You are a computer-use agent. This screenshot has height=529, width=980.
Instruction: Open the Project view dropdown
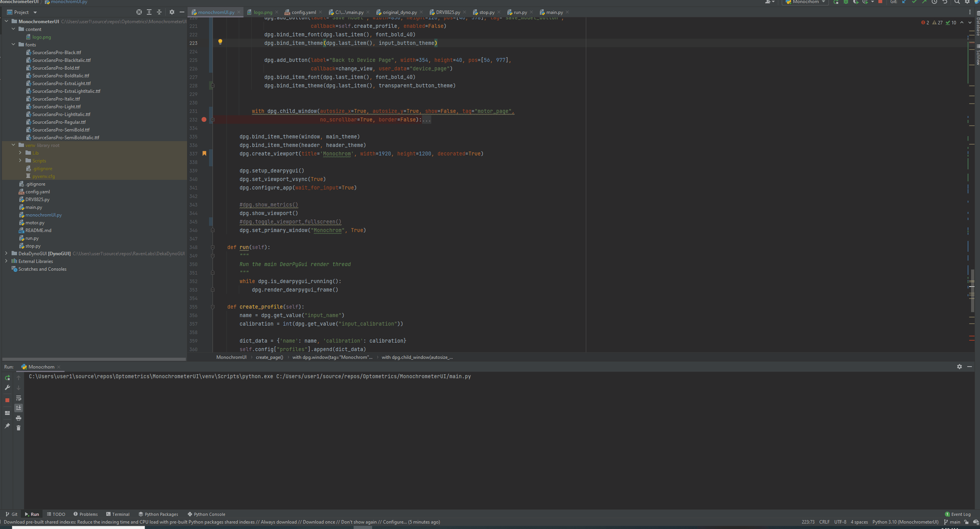click(x=35, y=12)
